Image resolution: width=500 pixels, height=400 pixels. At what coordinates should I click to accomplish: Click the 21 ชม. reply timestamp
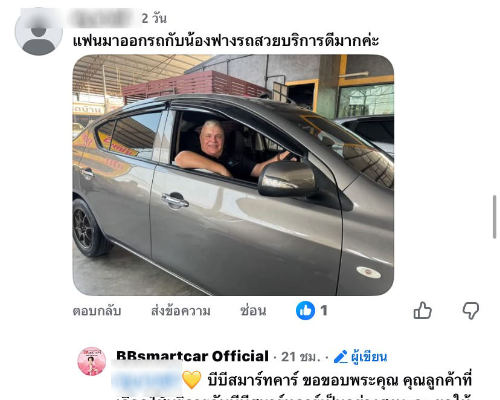point(301,357)
